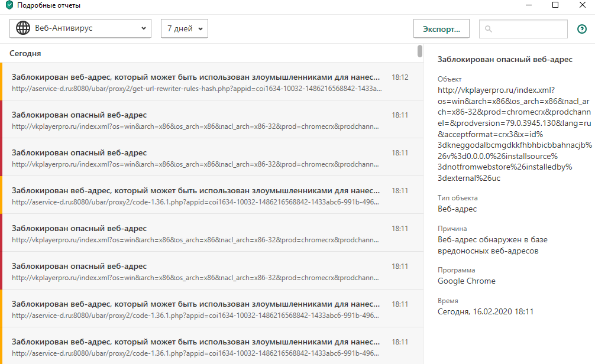The height and width of the screenshot is (364, 595).
Task: Open the 7 дней period dropdown
Action: coord(184,28)
